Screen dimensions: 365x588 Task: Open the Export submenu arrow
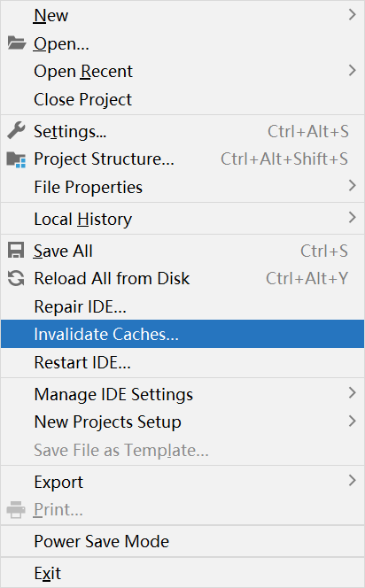point(352,481)
